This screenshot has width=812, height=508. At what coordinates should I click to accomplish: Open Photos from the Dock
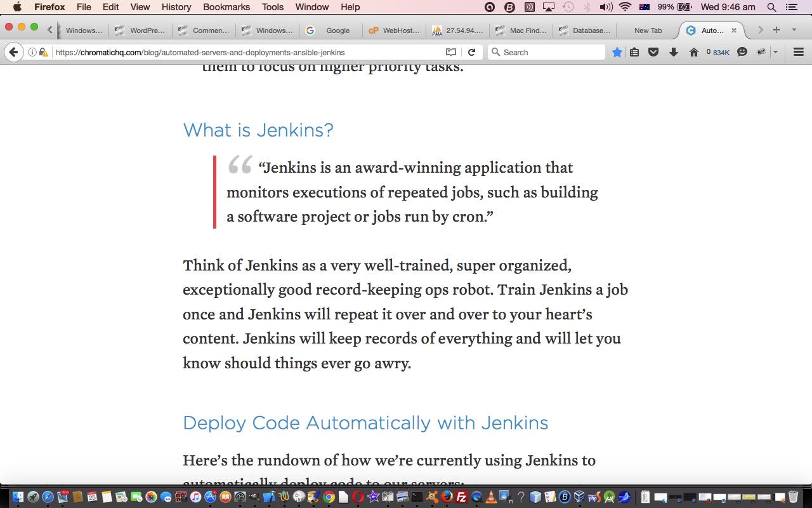pos(151,497)
